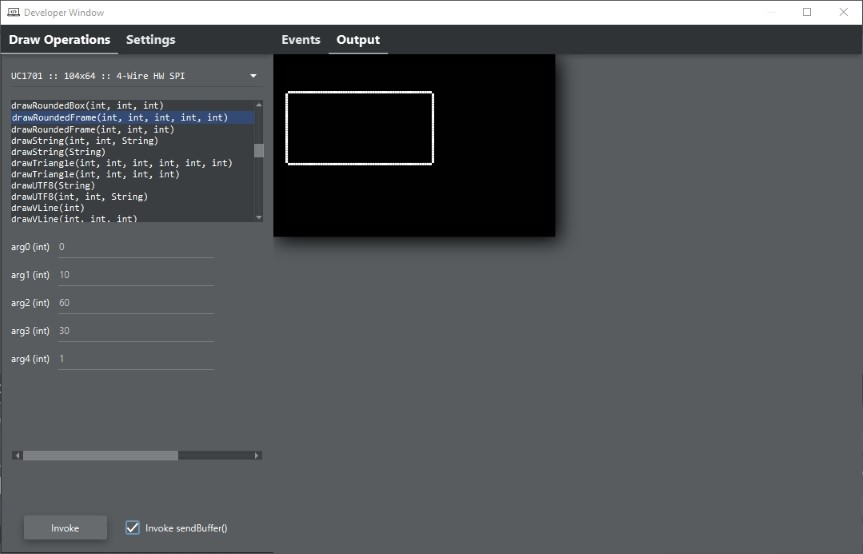The width and height of the screenshot is (863, 554).
Task: Maximize the Developer Window
Action: pos(807,12)
